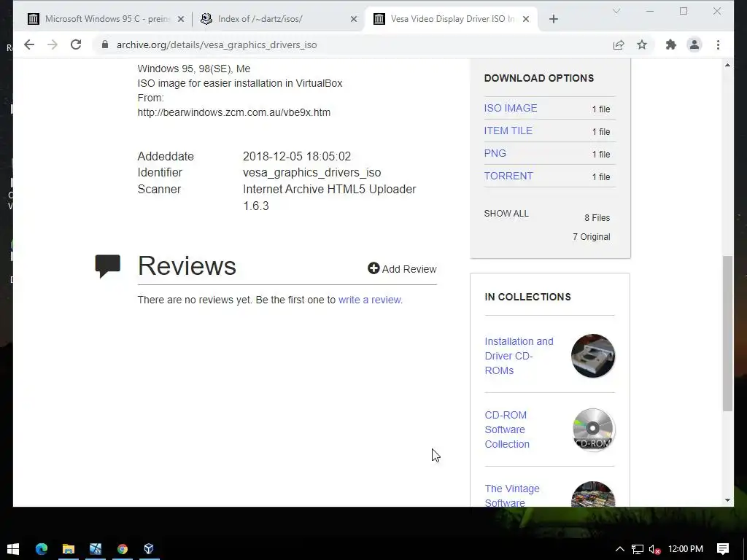Go back to the previous page
Image resolution: width=747 pixels, height=560 pixels.
tap(29, 44)
